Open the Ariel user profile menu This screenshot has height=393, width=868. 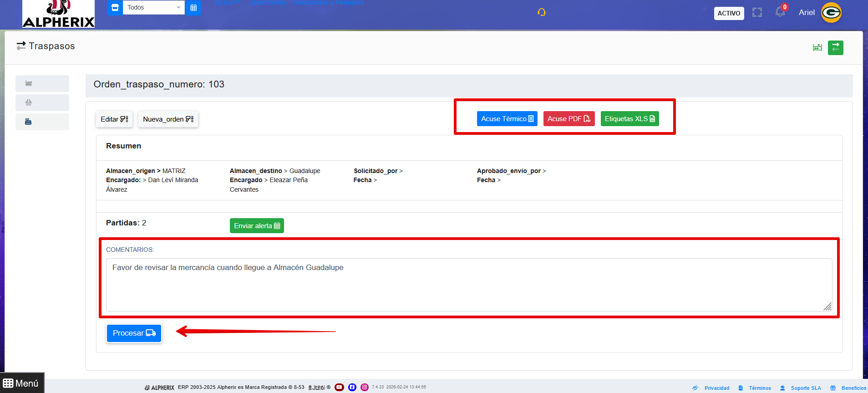point(819,12)
